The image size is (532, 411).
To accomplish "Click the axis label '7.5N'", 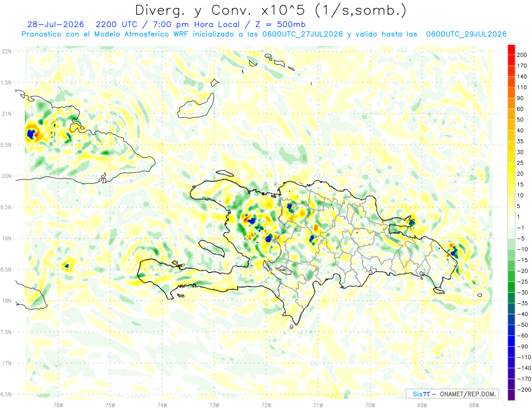I will pos(7,332).
